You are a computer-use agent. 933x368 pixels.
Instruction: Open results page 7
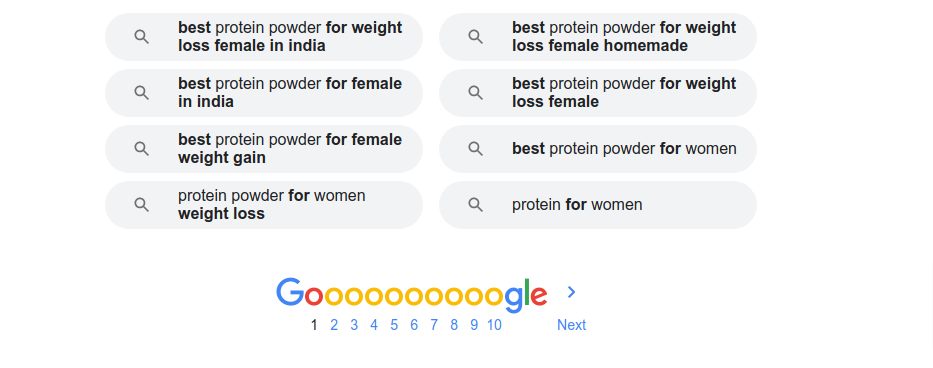point(434,325)
